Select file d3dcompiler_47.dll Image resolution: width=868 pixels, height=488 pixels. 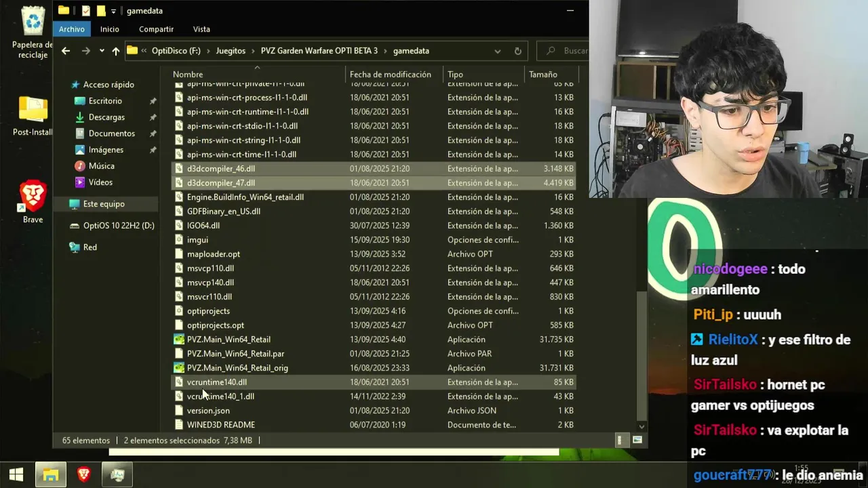pyautogui.click(x=373, y=183)
